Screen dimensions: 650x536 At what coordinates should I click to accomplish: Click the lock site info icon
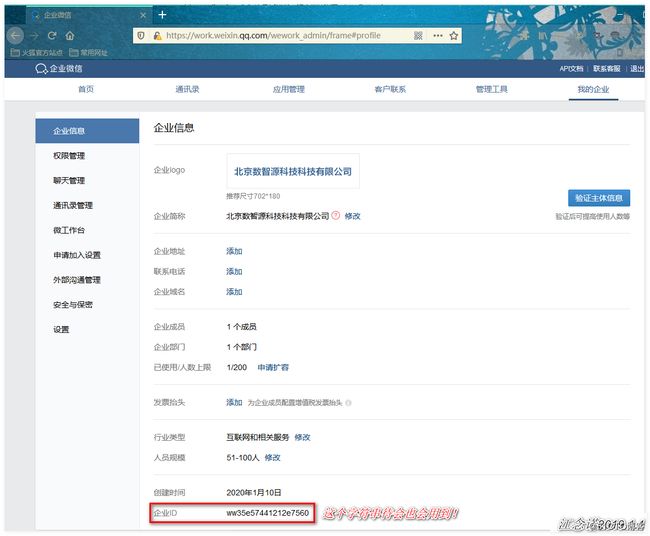click(x=157, y=36)
